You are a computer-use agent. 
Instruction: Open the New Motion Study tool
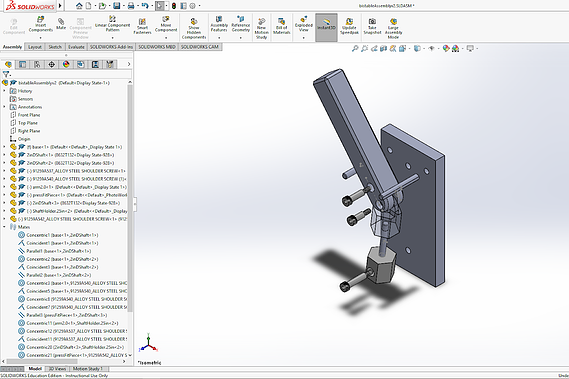coord(262,28)
